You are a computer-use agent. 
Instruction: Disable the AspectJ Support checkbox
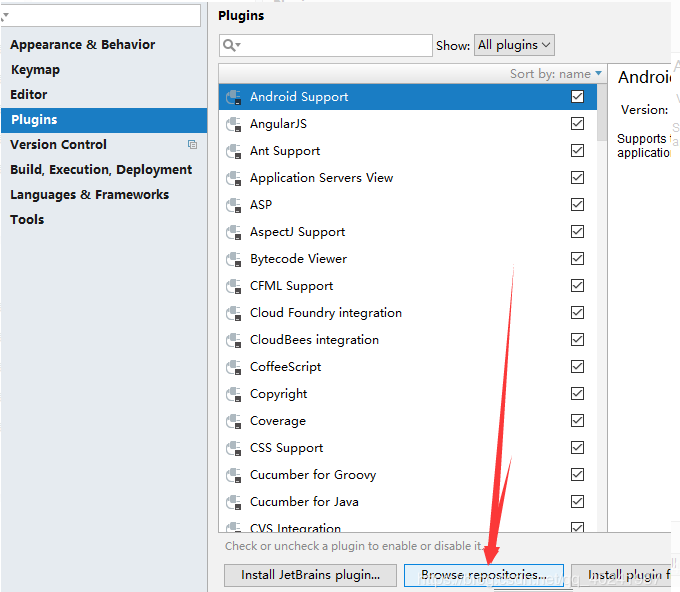(x=577, y=232)
